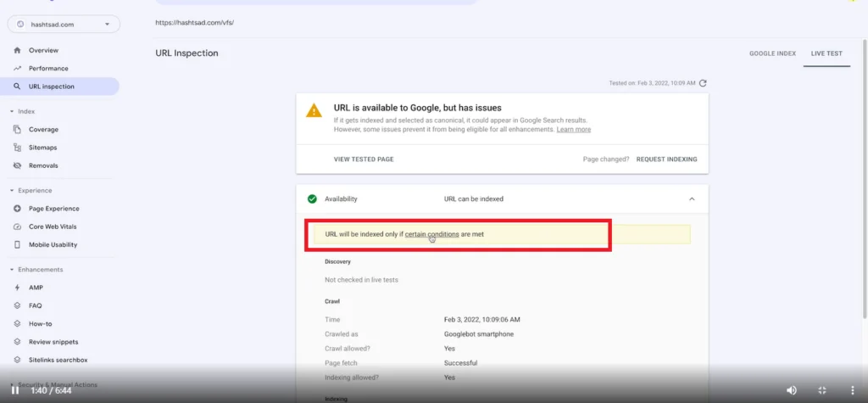
Task: Click the Page Experience plus-circle icon
Action: point(17,209)
